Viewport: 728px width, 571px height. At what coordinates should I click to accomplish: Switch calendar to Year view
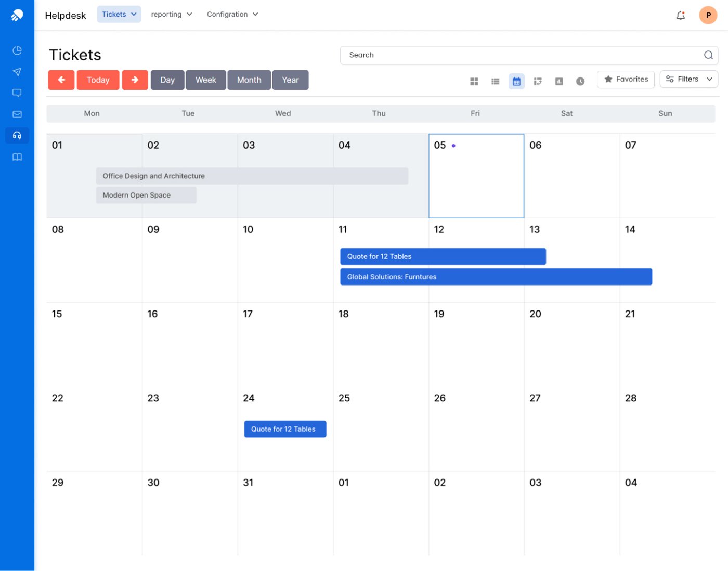290,80
